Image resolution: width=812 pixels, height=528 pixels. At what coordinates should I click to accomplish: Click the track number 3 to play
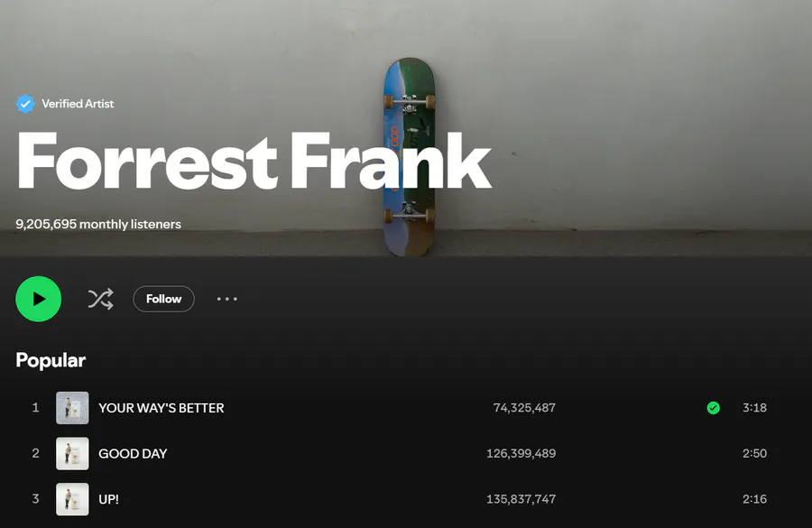(35, 498)
